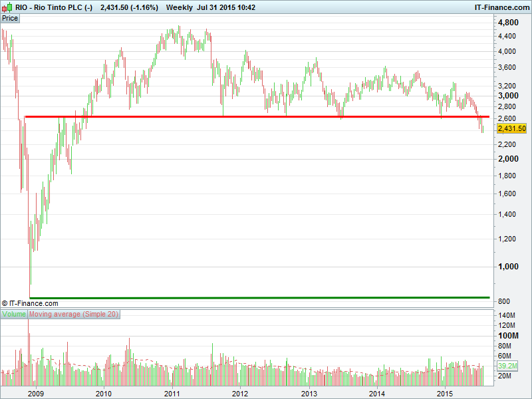532x399 pixels.
Task: Select the red horizontal resistance line
Action: 257,117
